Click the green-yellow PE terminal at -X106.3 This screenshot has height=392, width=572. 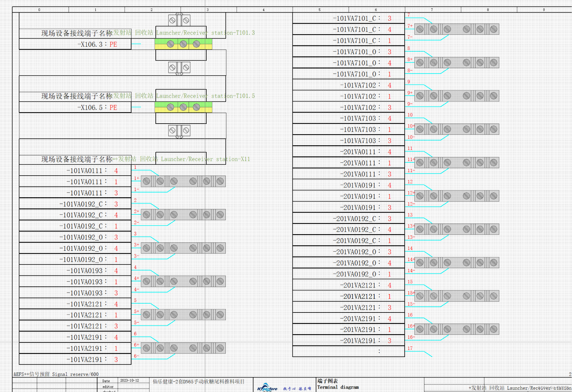183,44
